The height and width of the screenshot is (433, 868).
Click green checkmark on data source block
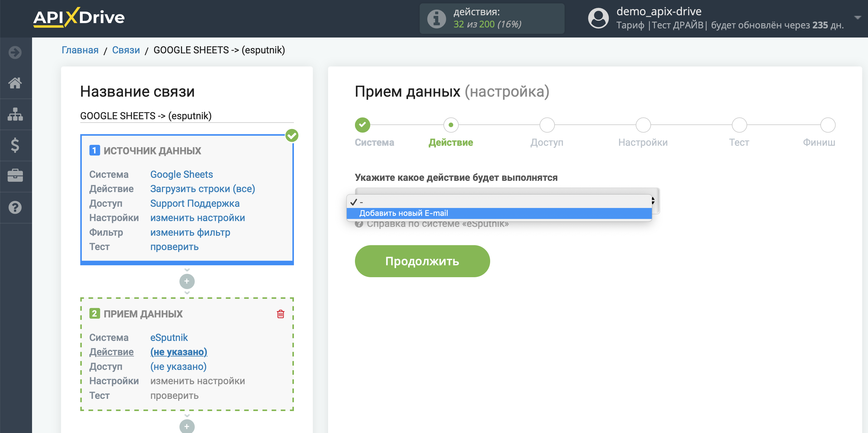pos(292,136)
